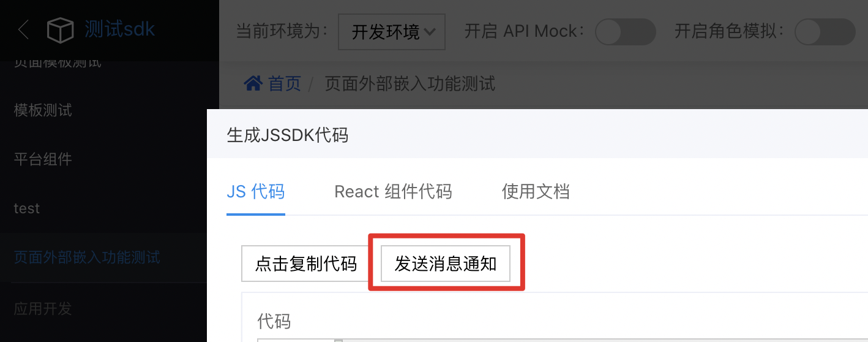Enable the 开启角色模拟 switch
The height and width of the screenshot is (342, 868).
[x=825, y=32]
